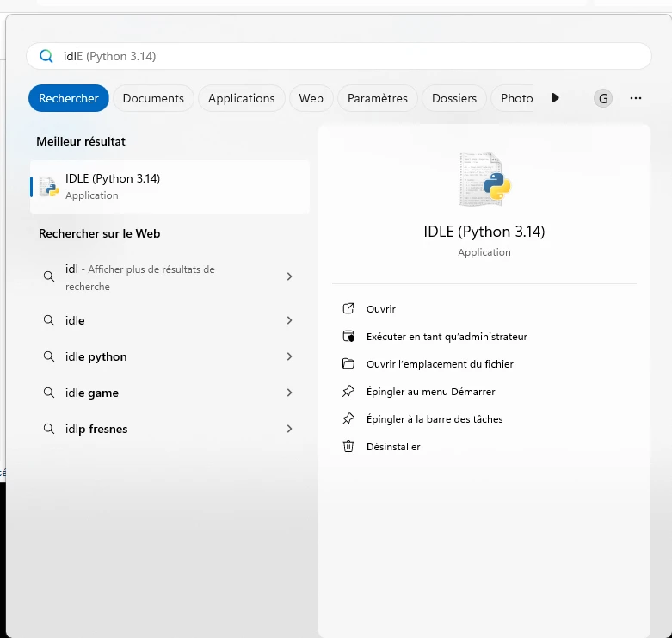This screenshot has width=672, height=638.
Task: Choose Épingler à la barre des tâches
Action: pos(434,419)
